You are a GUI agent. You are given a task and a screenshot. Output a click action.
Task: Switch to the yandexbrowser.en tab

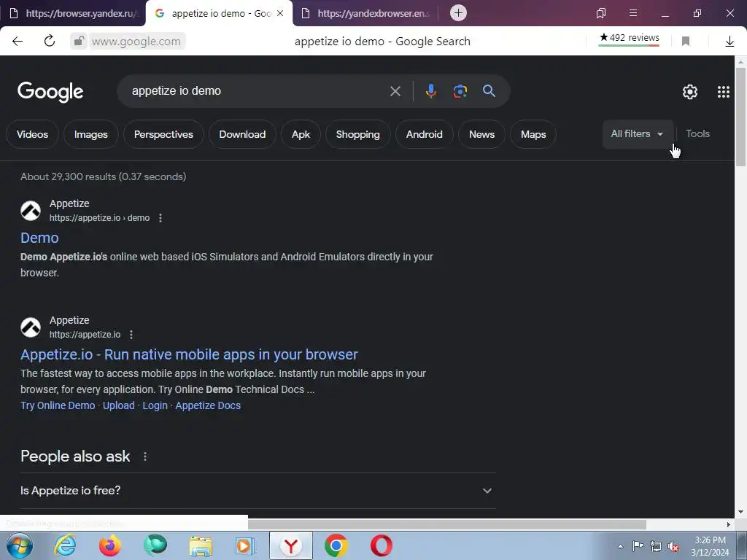pos(366,13)
